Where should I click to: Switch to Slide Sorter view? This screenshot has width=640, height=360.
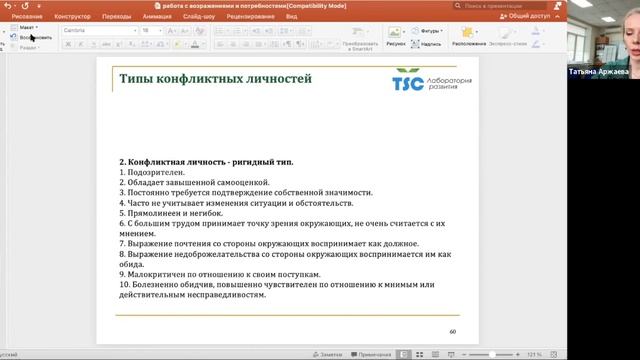420,354
